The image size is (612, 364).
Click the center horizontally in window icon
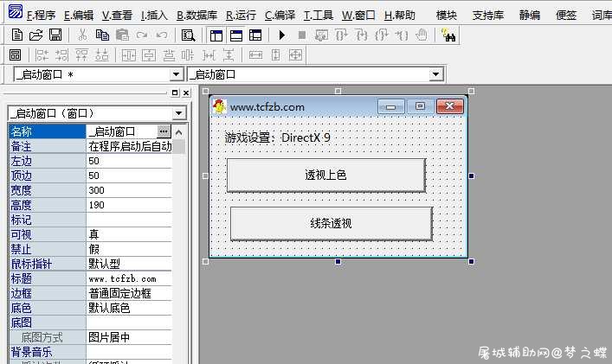point(128,55)
